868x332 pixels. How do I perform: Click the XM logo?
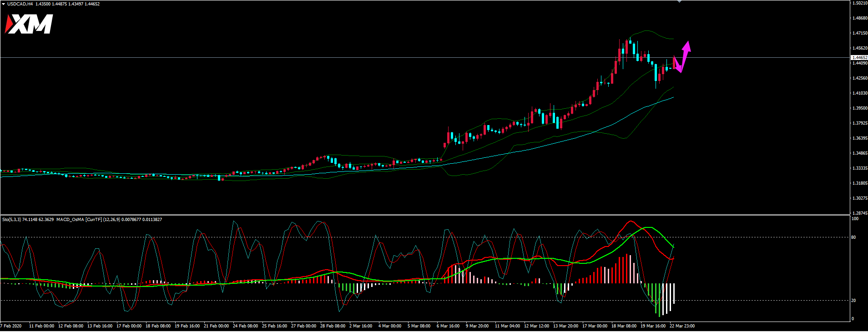pos(29,24)
